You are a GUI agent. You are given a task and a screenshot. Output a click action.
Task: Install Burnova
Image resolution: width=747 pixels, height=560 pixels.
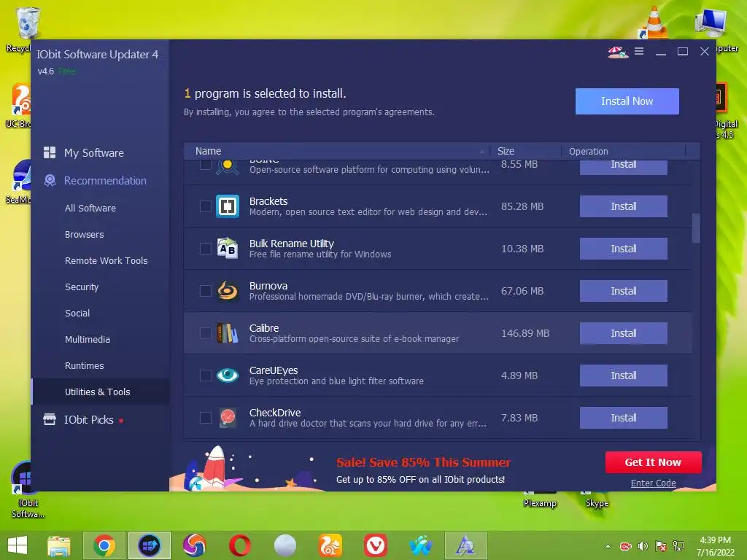coord(623,291)
